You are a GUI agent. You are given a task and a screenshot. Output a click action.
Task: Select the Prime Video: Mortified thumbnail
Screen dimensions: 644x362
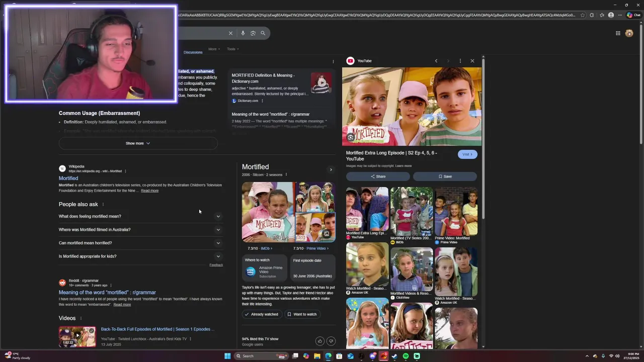click(x=456, y=211)
